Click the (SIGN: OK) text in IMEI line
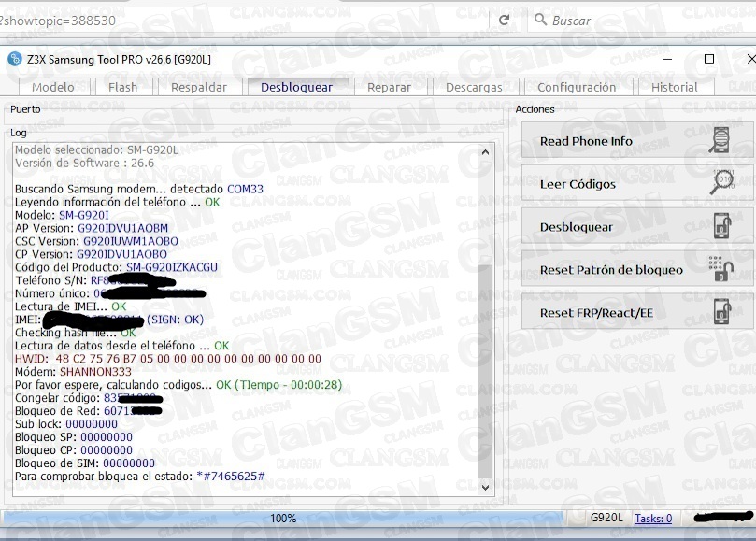756x541 pixels. pos(175,320)
